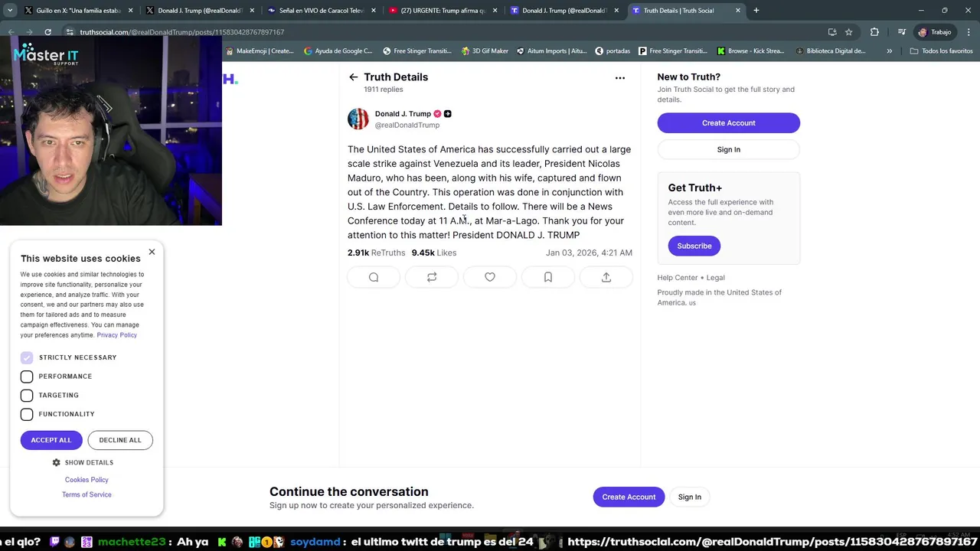This screenshot has height=551, width=980.
Task: Click browser back arrow
Action: click(x=11, y=32)
